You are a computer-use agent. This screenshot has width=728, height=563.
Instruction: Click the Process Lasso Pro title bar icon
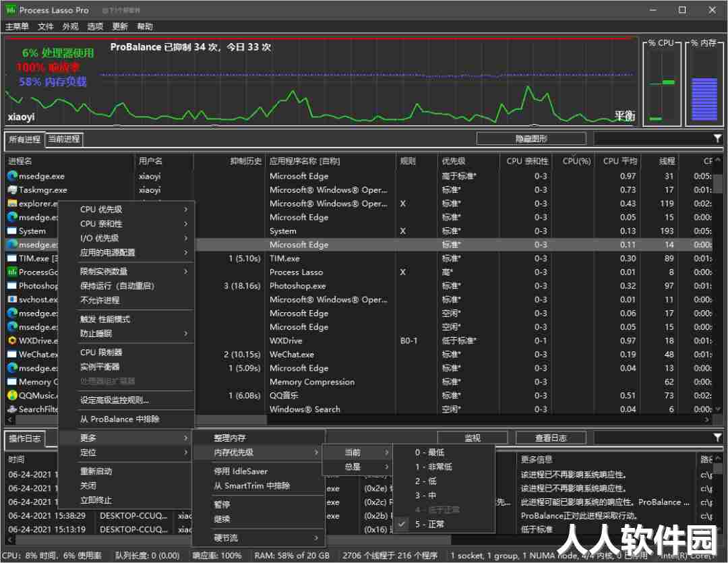11,9
